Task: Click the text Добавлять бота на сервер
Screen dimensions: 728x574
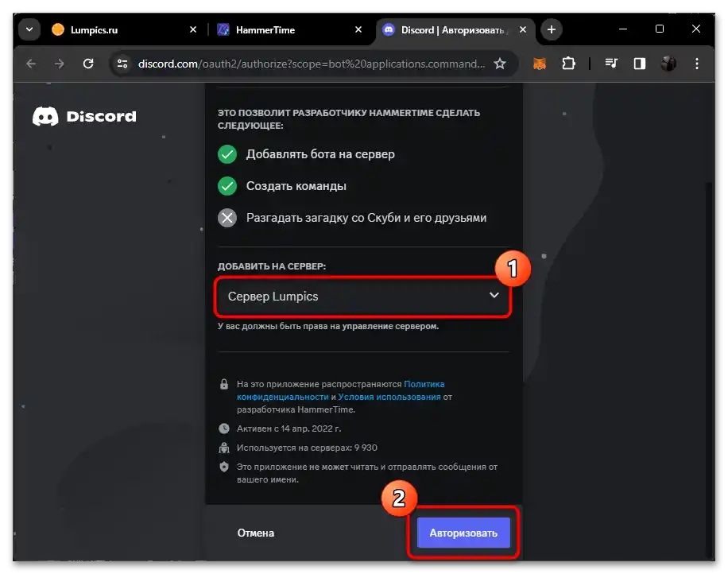Action: pyautogui.click(x=320, y=154)
